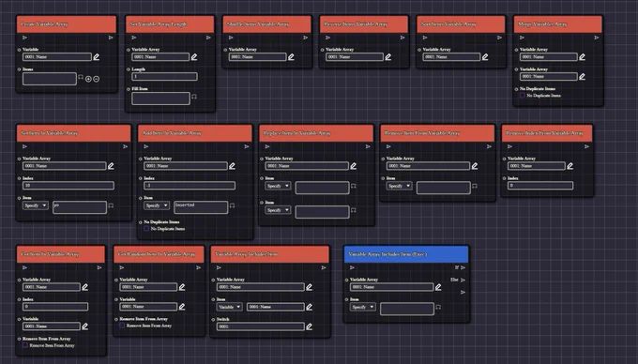Image resolution: width=638 pixels, height=364 pixels.
Task: Click output arrow of Get Random Item node
Action: coord(199,267)
